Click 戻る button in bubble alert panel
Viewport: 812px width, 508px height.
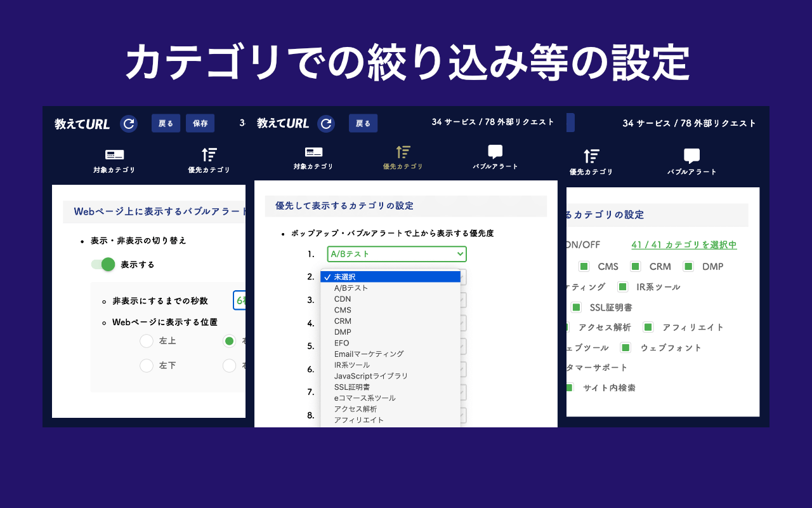(x=166, y=123)
